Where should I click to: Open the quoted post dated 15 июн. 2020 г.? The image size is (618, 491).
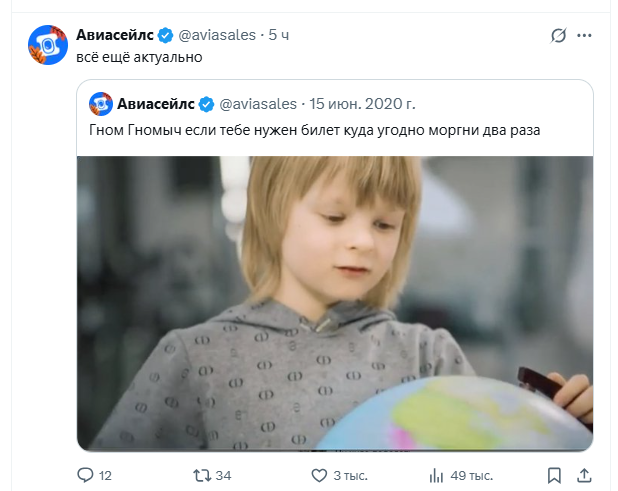[x=362, y=104]
